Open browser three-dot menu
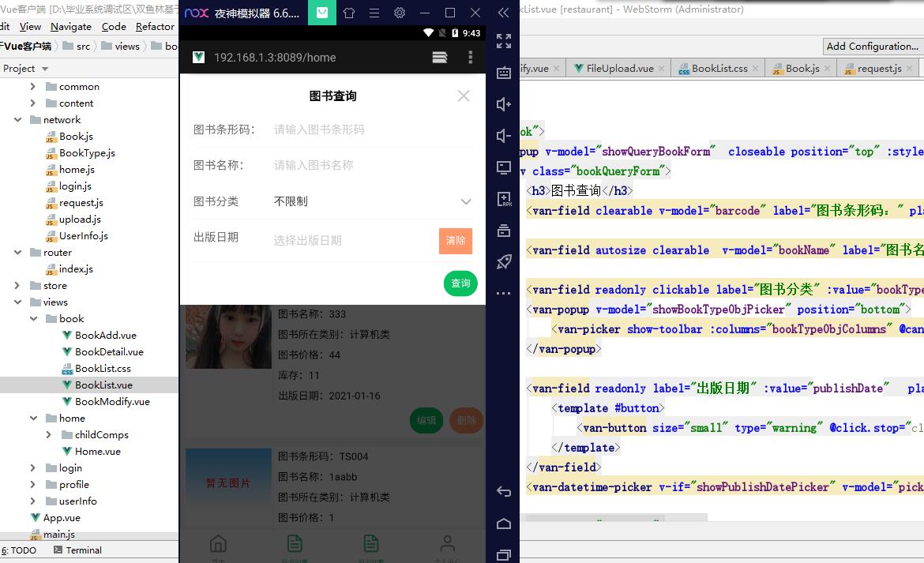Viewport: 924px width, 563px height. tap(470, 57)
